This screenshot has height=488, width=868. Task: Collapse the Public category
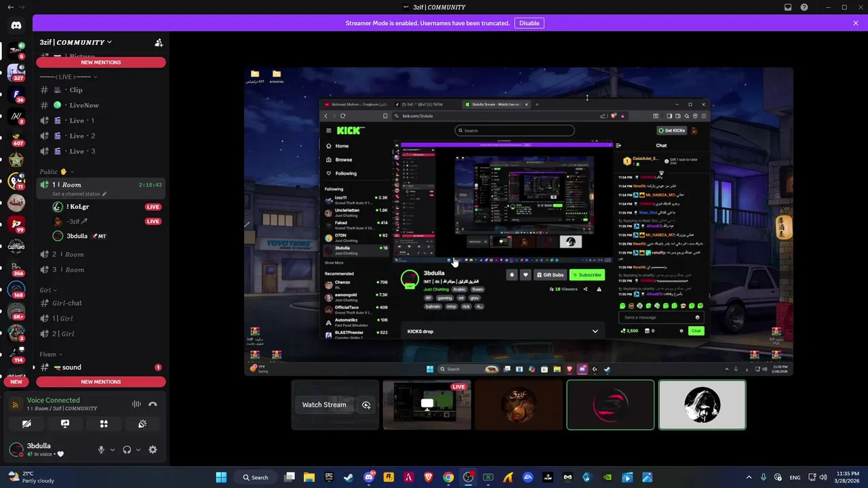[57, 171]
